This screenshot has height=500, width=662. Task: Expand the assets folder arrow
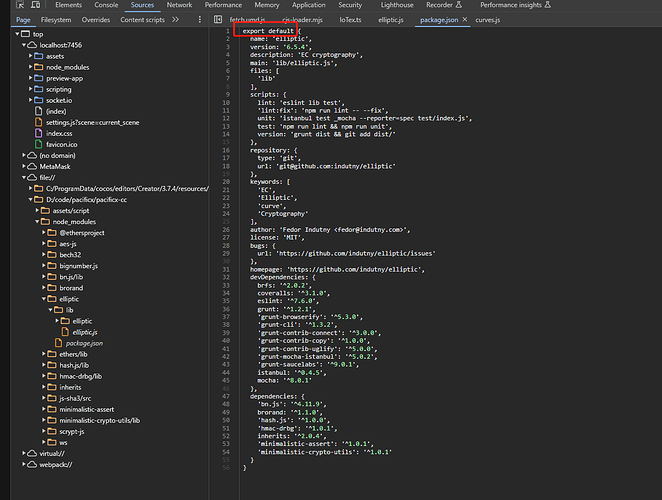(30, 57)
